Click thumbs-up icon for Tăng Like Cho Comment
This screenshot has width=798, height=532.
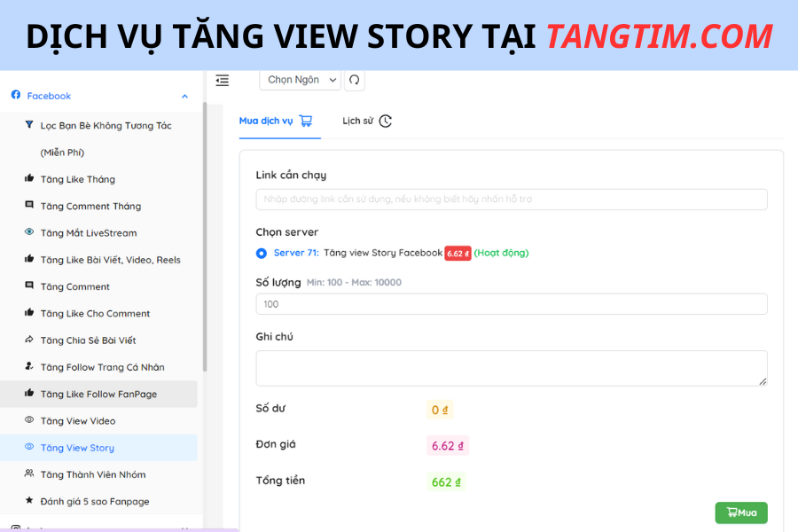coord(29,312)
